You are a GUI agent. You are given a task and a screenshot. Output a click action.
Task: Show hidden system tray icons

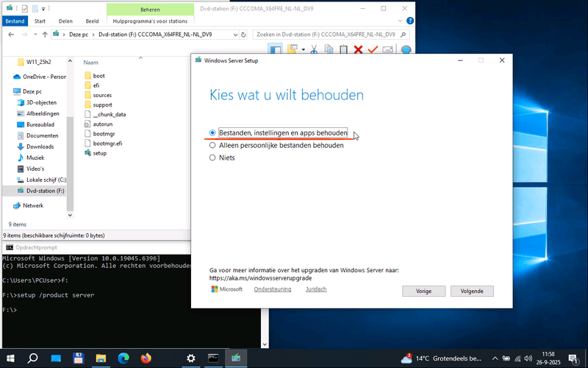pyautogui.click(x=495, y=358)
